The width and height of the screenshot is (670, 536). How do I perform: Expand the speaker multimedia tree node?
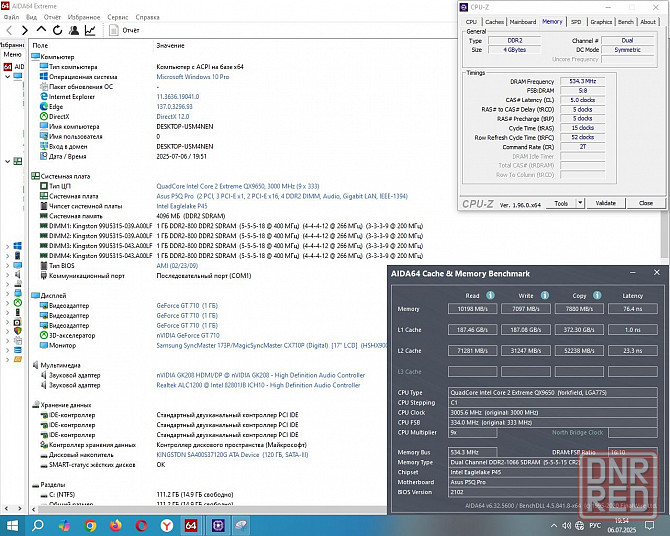click(7, 274)
